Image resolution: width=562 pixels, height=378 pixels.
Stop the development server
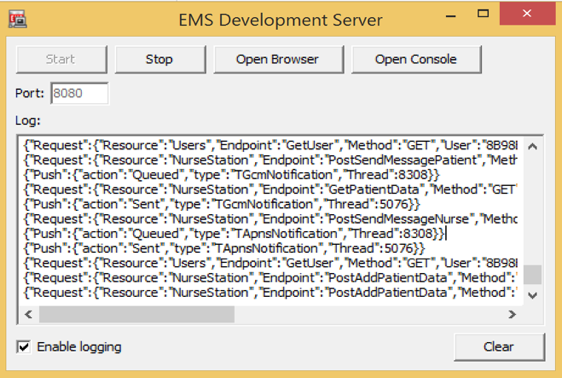point(160,59)
